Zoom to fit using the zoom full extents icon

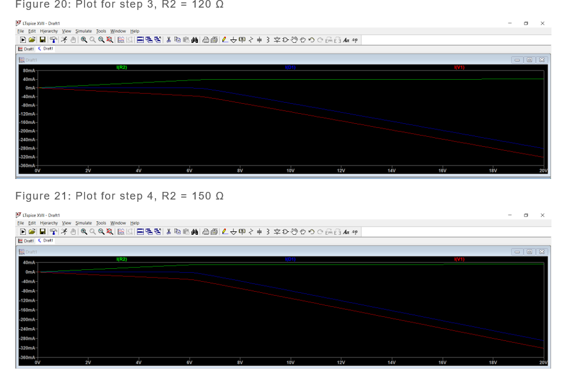(109, 40)
